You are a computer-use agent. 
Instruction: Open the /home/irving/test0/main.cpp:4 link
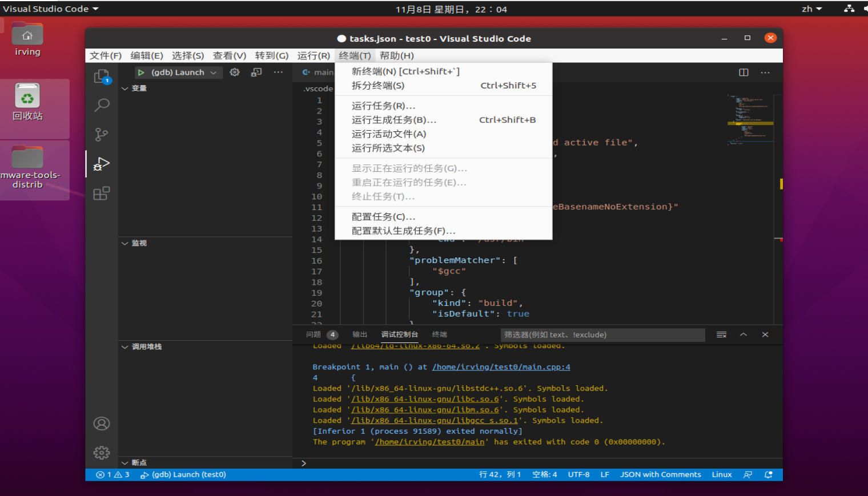click(x=501, y=367)
